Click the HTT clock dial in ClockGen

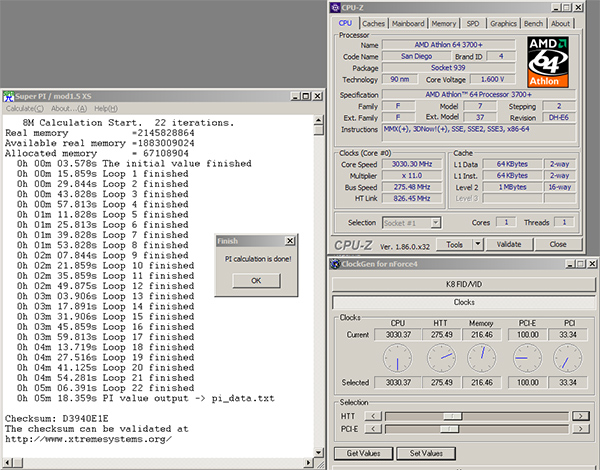click(x=442, y=358)
